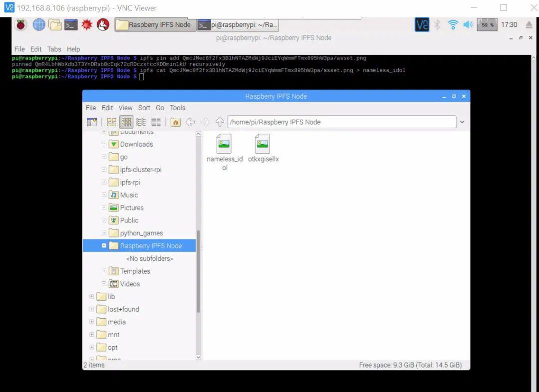
Task: Select the Templates folder in tree
Action: tap(135, 271)
